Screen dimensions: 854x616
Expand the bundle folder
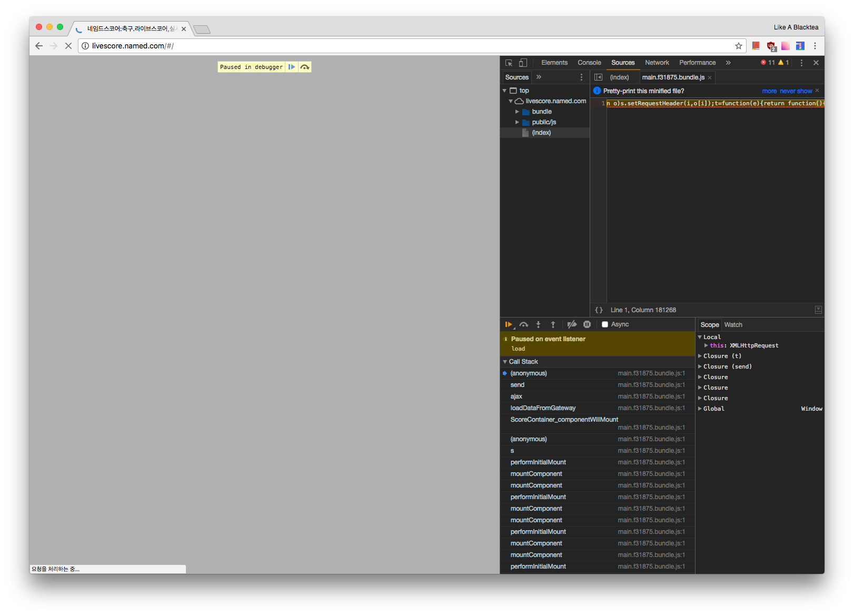[517, 112]
